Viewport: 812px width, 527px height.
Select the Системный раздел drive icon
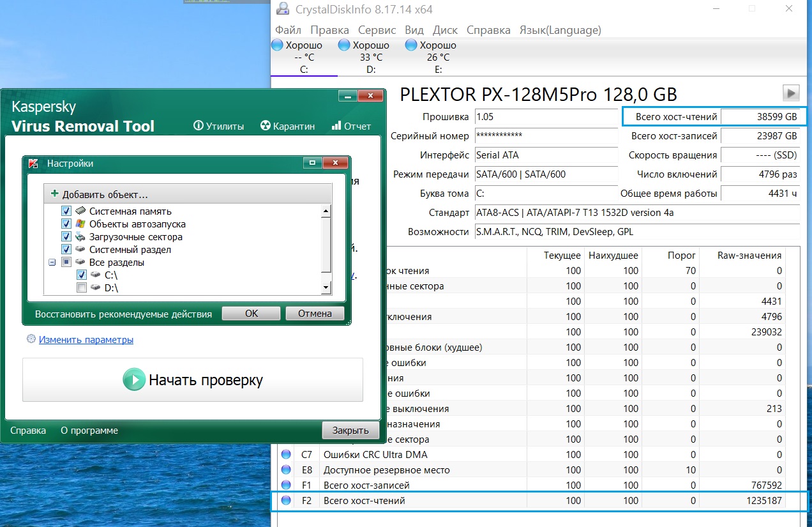(x=80, y=249)
